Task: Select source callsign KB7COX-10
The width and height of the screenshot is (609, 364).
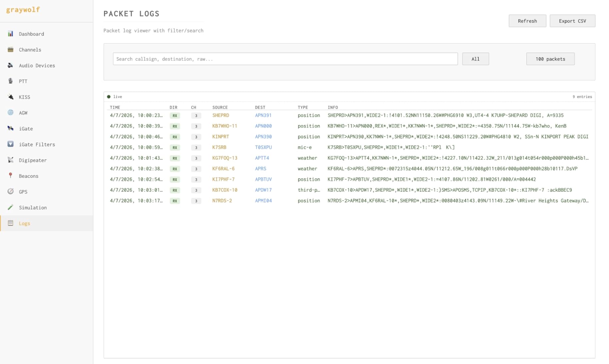Action: (x=225, y=190)
